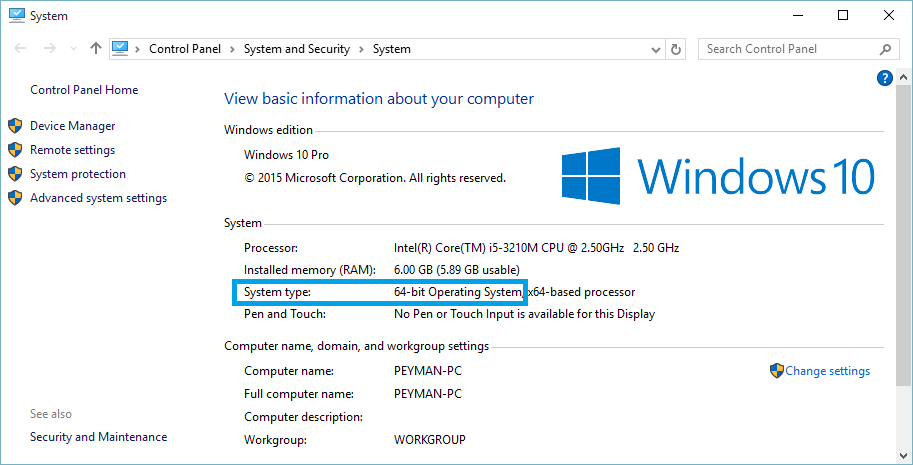This screenshot has height=465, width=913.
Task: Open Remote settings
Action: pos(72,150)
